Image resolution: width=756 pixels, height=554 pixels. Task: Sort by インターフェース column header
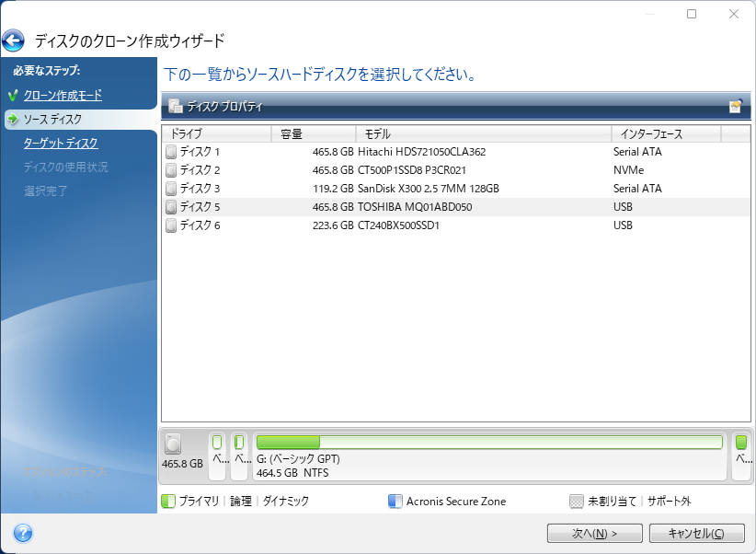pos(666,133)
